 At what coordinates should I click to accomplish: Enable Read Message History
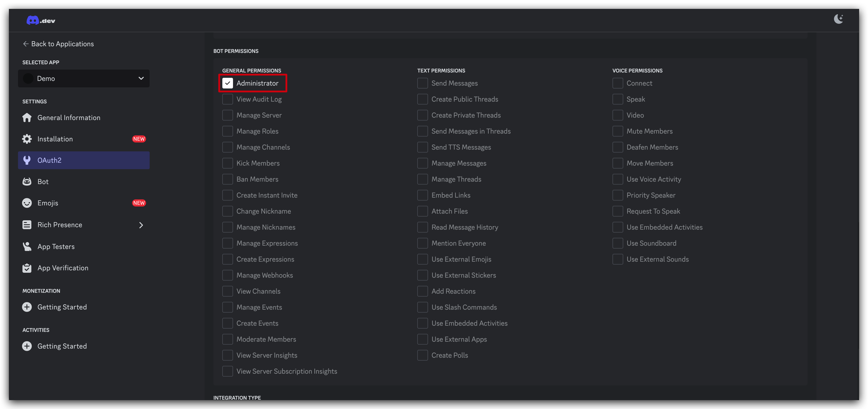coord(422,227)
